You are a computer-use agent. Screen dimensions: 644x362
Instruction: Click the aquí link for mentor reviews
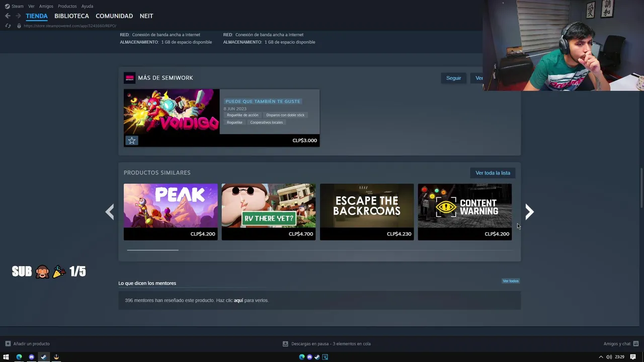pyautogui.click(x=238, y=301)
